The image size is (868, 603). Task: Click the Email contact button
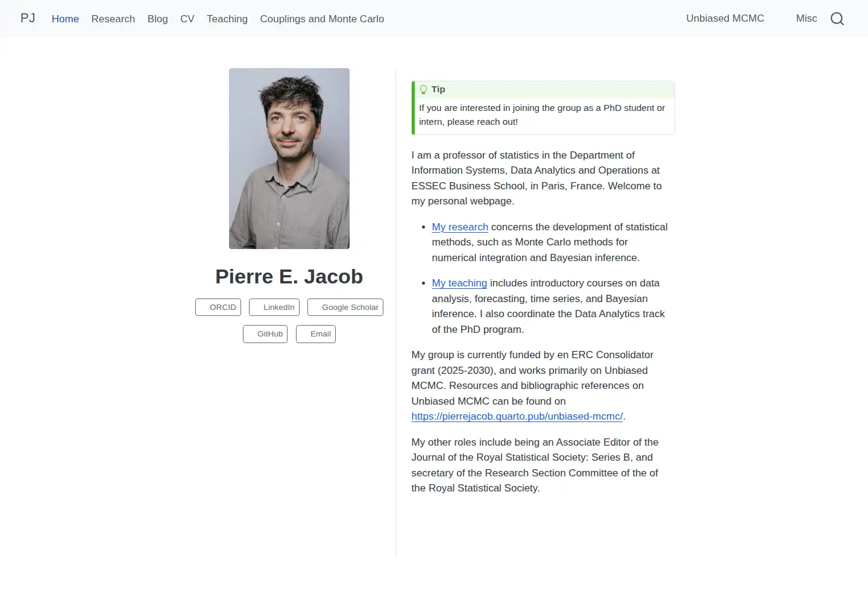tap(316, 334)
